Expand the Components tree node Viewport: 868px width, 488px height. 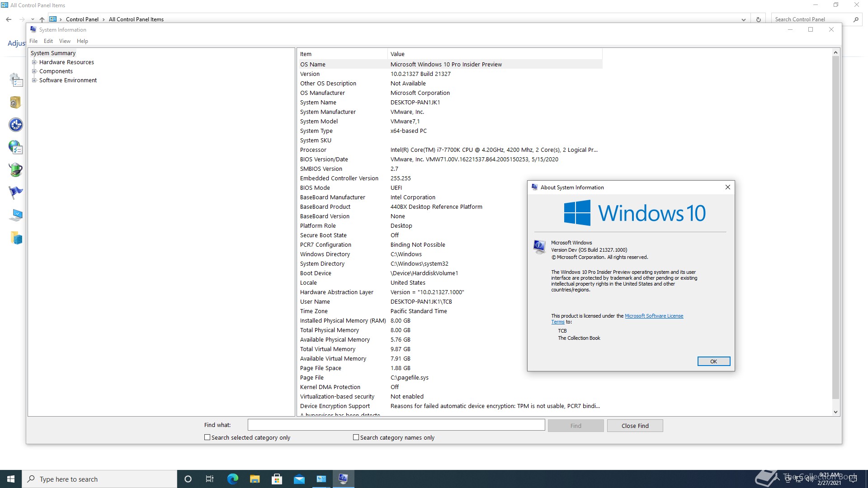coord(34,71)
